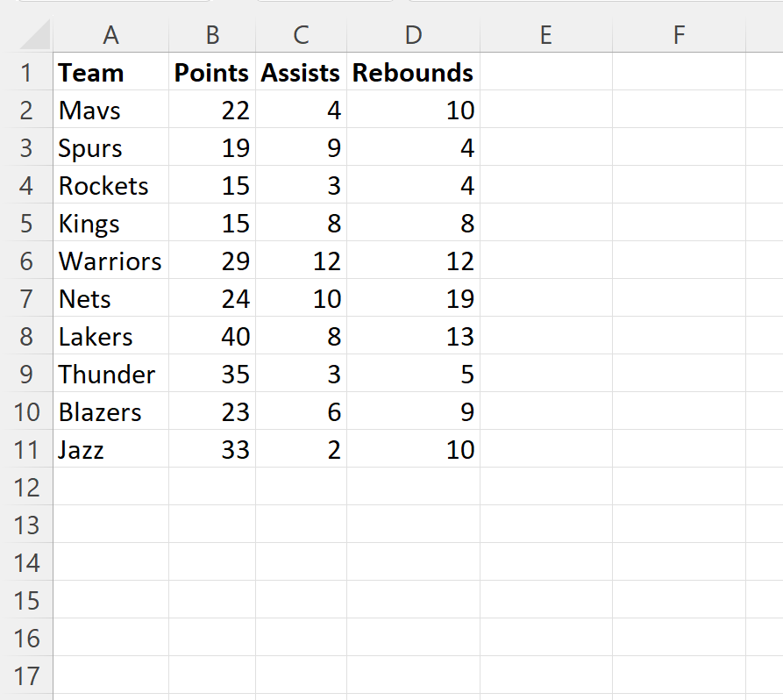The image size is (783, 700).
Task: Select column A header
Action: (110, 35)
